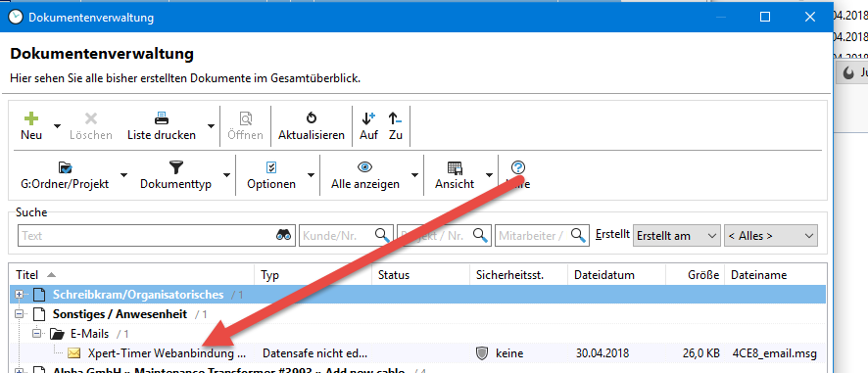Sort by the Größe column header
This screenshot has height=373, width=868.
pos(696,275)
